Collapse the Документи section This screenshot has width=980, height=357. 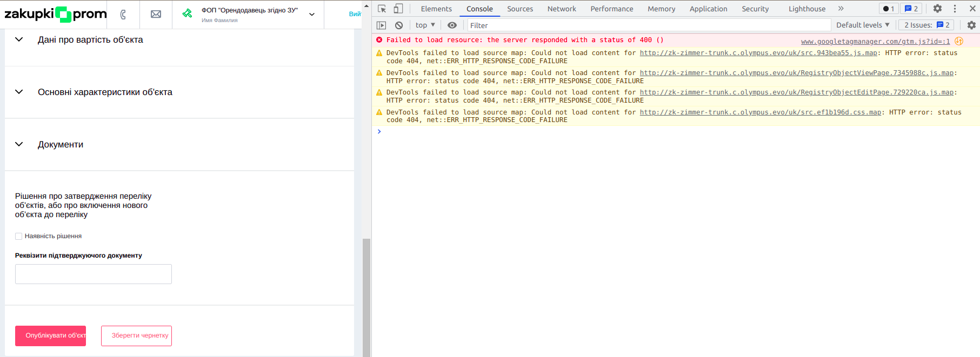pyautogui.click(x=19, y=145)
